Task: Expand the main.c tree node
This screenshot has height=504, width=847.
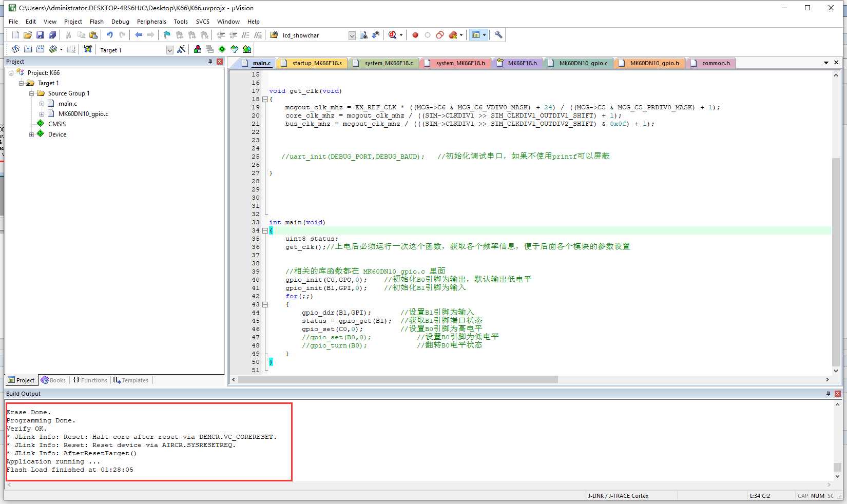Action: (42, 104)
